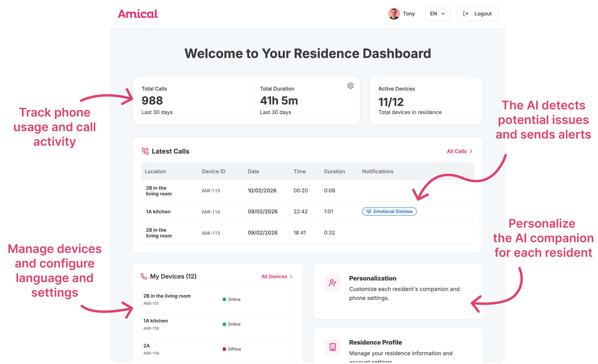Open stats settings via the gear icon
This screenshot has height=364, width=598.
point(350,86)
